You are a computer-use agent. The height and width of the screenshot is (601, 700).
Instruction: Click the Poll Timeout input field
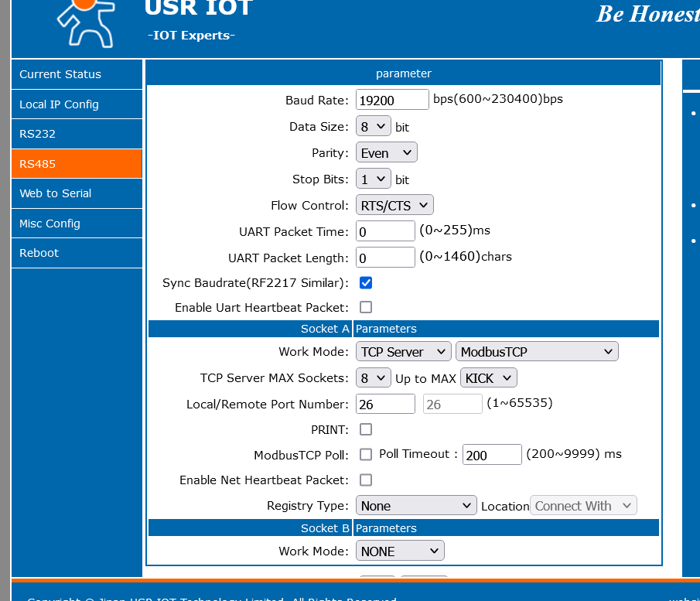tap(492, 455)
